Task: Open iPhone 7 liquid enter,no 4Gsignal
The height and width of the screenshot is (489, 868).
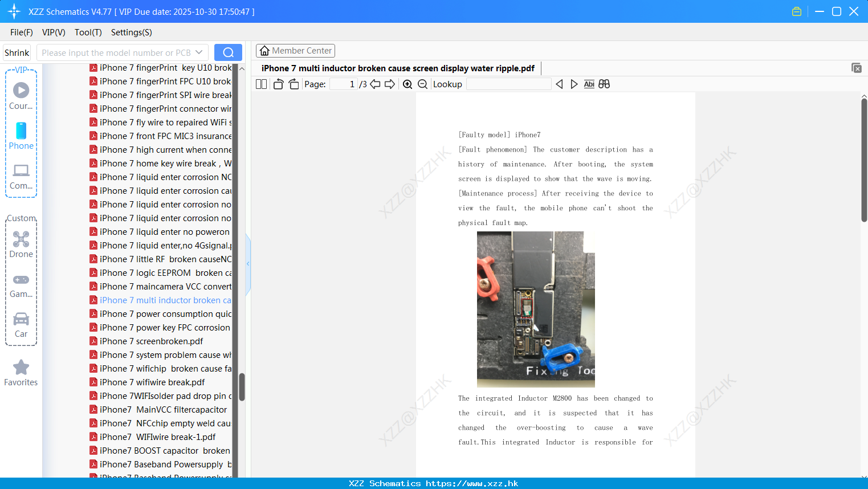Action: coord(161,246)
